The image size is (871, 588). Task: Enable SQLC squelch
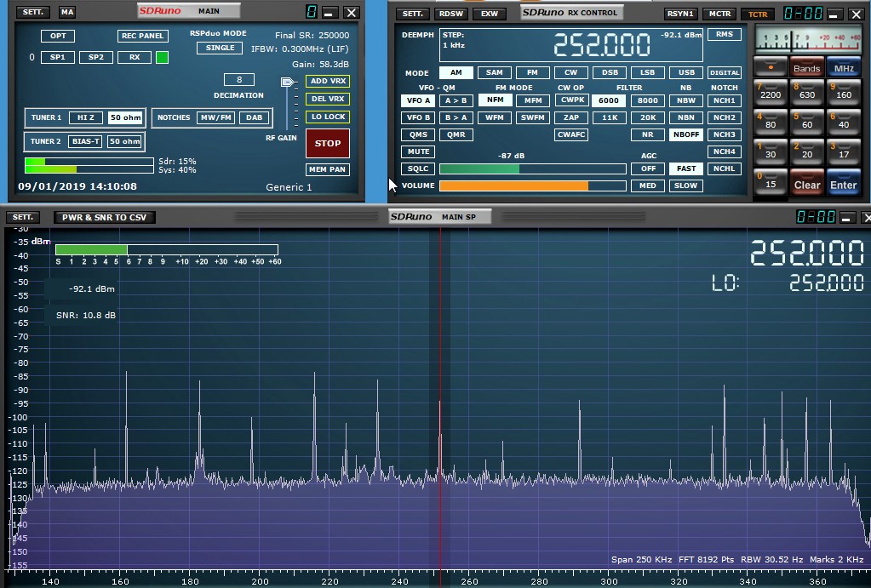pyautogui.click(x=418, y=168)
